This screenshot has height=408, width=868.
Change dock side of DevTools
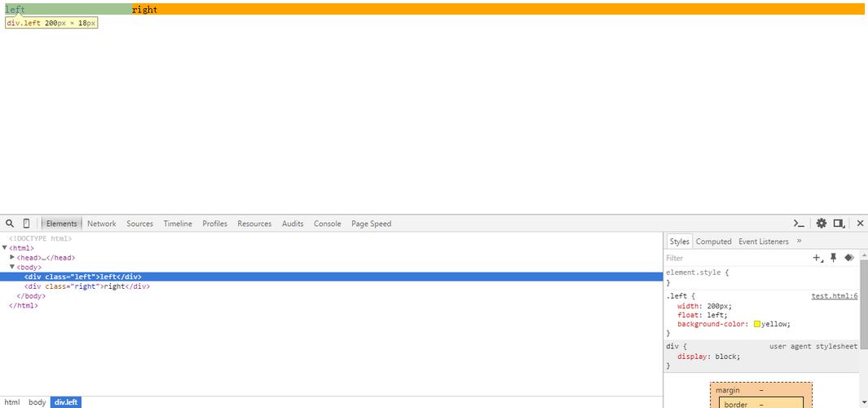(x=839, y=224)
